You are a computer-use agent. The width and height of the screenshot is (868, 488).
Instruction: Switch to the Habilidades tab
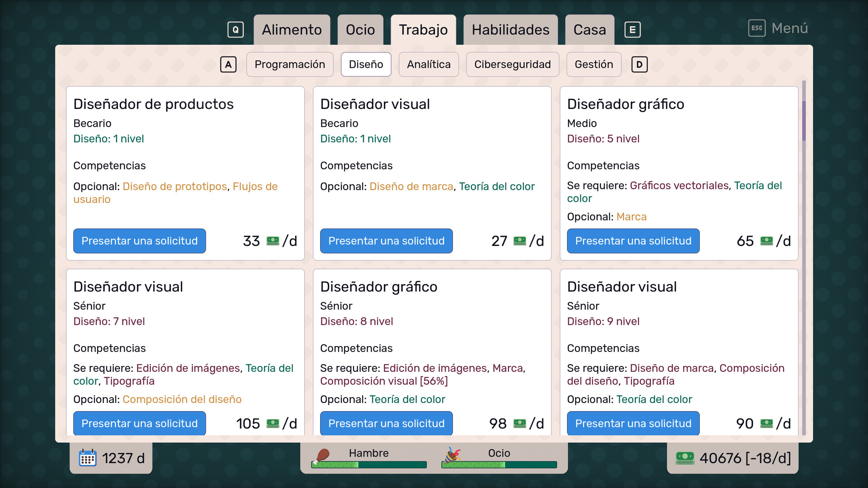point(510,30)
